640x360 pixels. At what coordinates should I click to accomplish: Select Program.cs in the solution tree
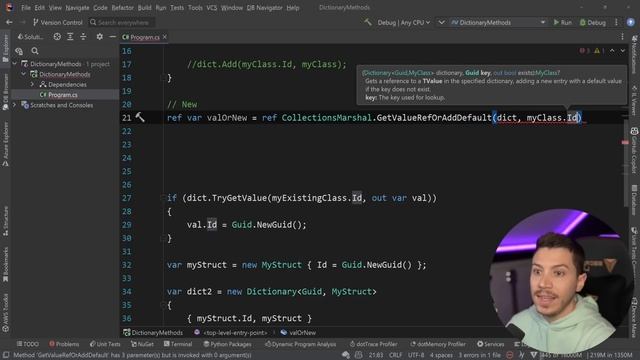point(62,95)
